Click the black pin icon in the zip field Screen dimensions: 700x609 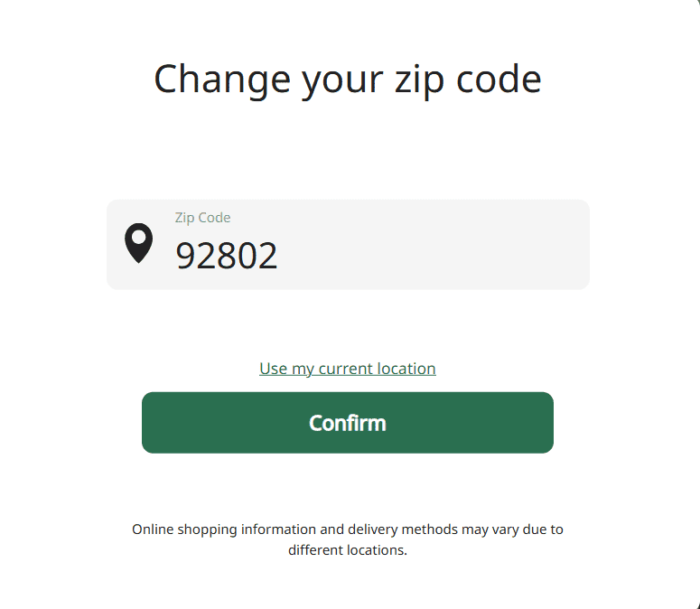click(138, 244)
